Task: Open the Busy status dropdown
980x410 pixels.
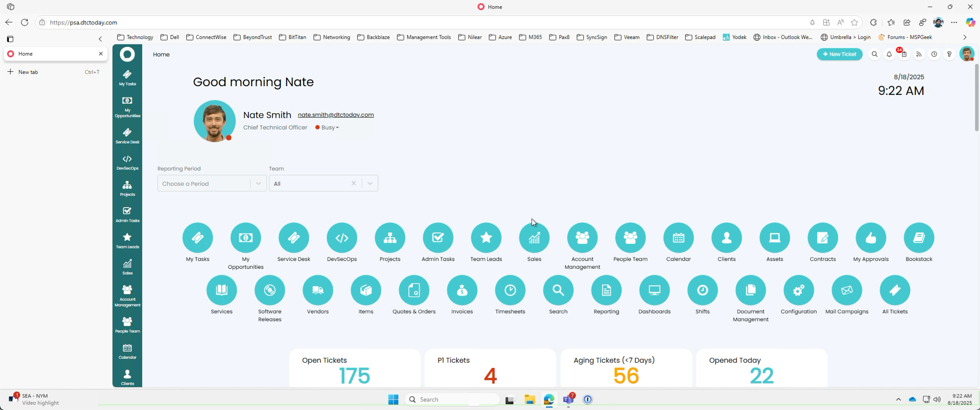Action: click(x=327, y=128)
